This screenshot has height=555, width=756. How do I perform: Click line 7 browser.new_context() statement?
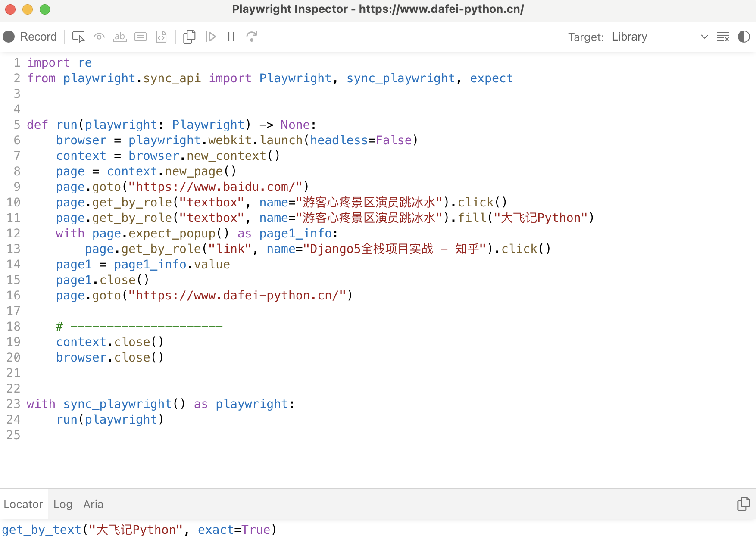(x=168, y=156)
